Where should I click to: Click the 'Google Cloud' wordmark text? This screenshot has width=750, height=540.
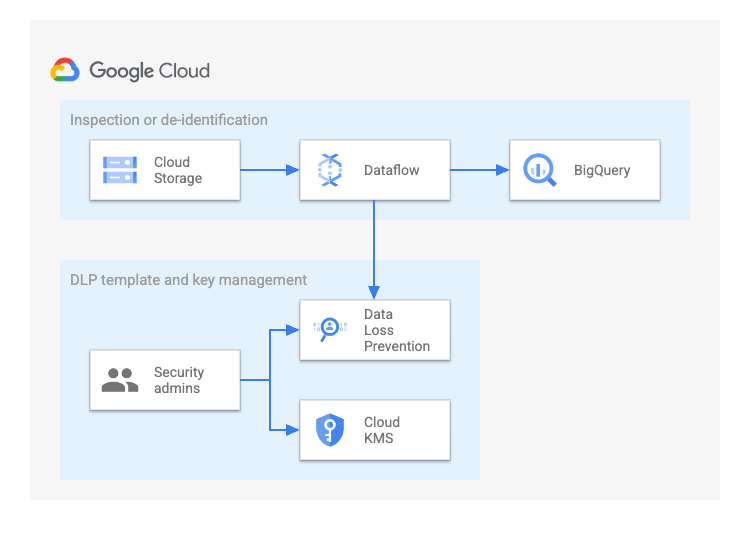click(x=150, y=71)
